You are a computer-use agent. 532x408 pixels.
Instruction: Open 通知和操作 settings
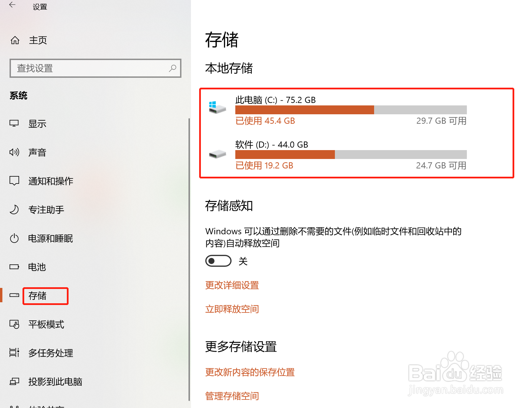coord(51,181)
